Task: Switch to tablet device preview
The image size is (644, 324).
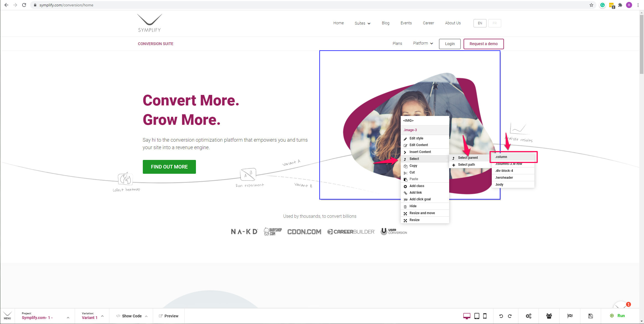Action: [x=477, y=316]
